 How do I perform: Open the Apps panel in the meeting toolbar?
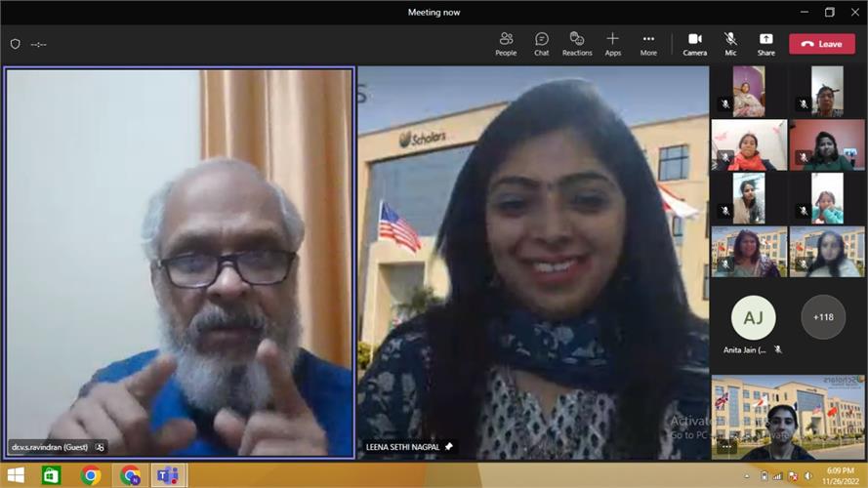tap(612, 43)
